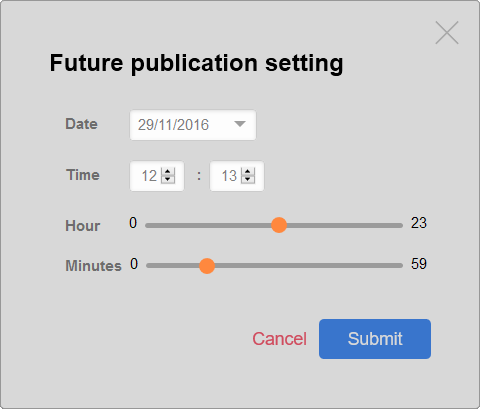The width and height of the screenshot is (480, 409).
Task: Submit the future publication settings
Action: 375,339
